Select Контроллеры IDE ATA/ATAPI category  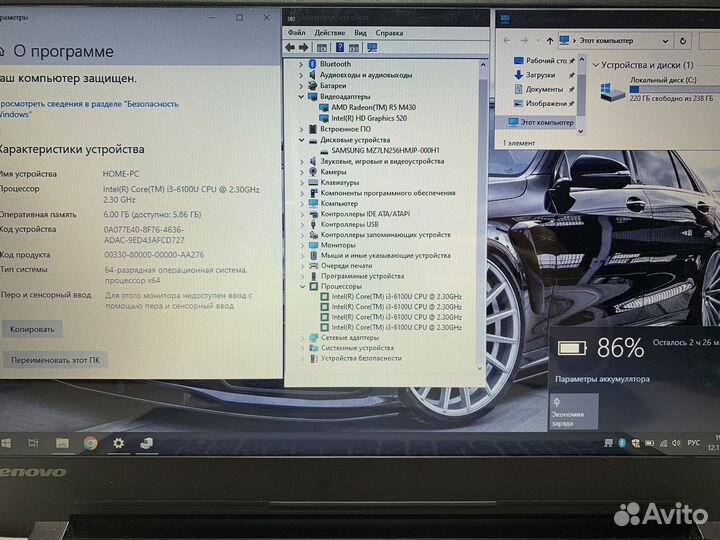coord(365,214)
